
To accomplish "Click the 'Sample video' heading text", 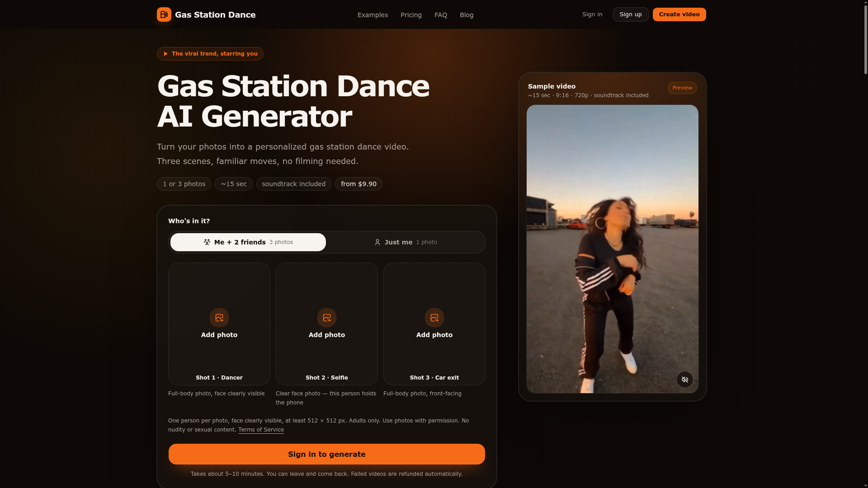I will (x=552, y=86).
